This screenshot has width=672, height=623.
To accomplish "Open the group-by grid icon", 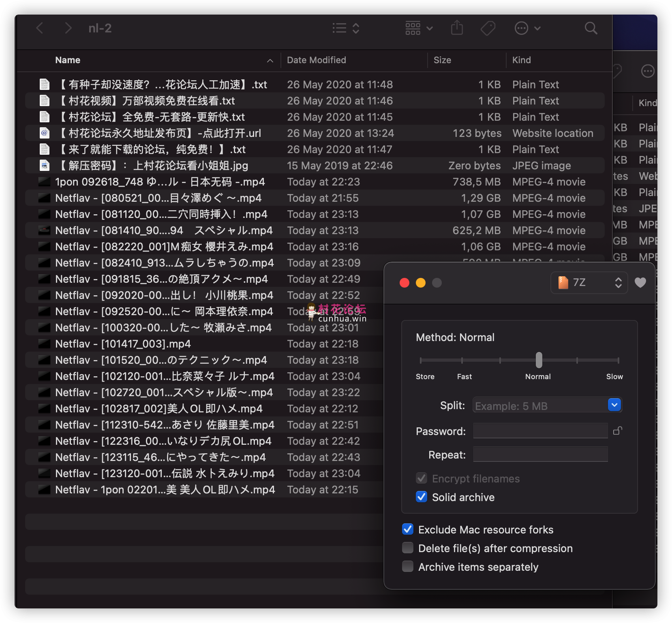I will click(x=413, y=28).
